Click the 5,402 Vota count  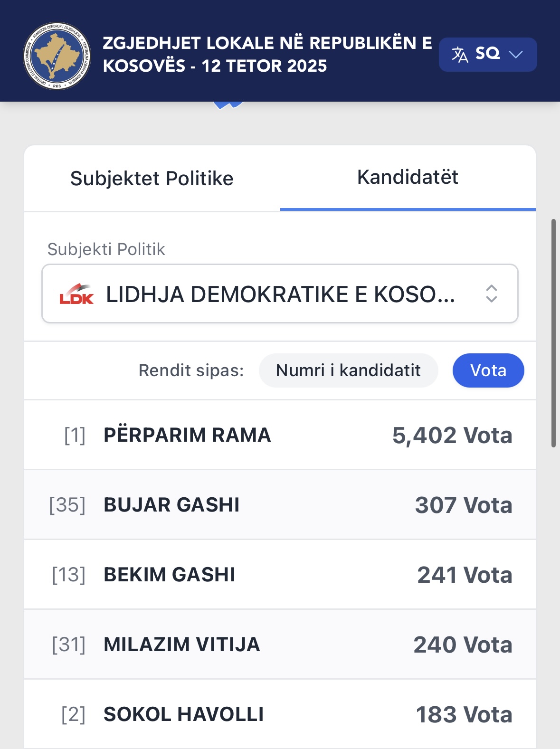point(452,436)
